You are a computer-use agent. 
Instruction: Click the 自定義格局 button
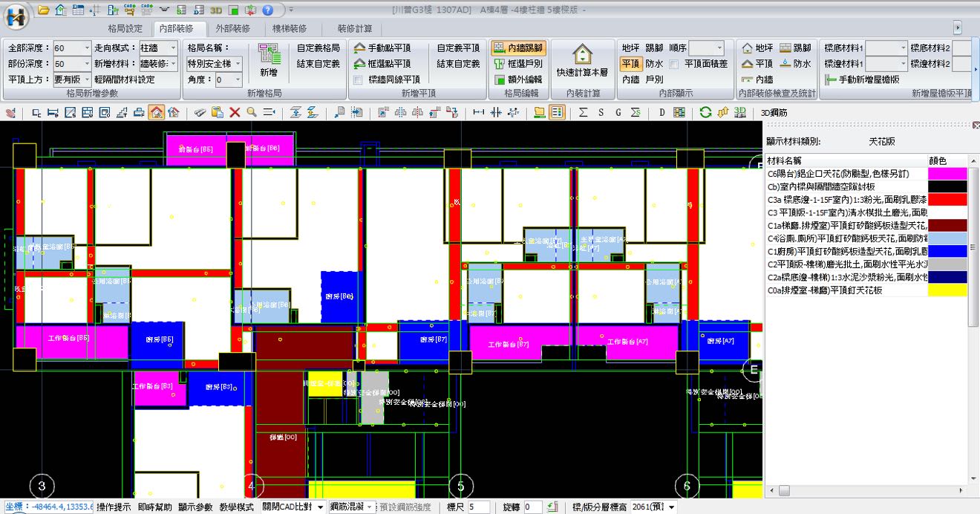[318, 48]
